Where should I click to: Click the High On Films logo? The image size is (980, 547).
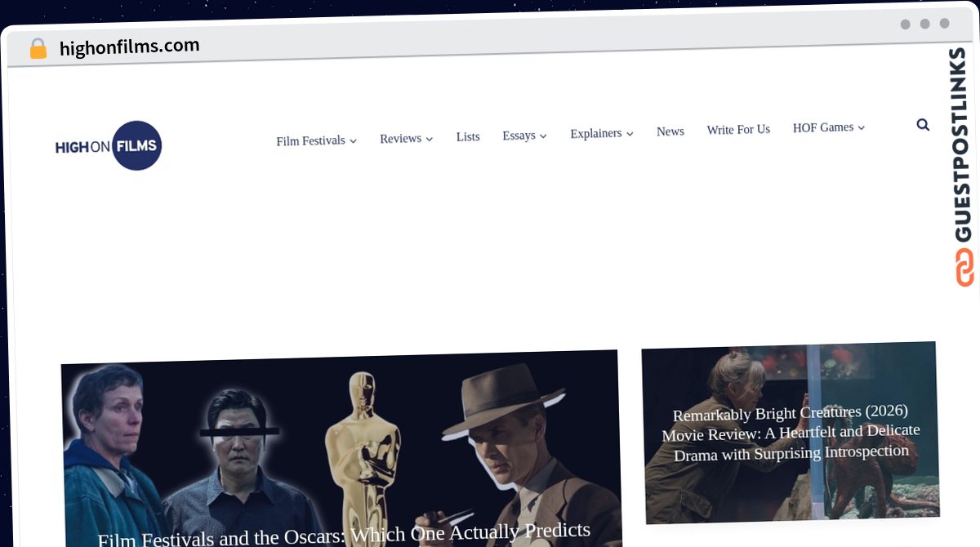pyautogui.click(x=109, y=146)
